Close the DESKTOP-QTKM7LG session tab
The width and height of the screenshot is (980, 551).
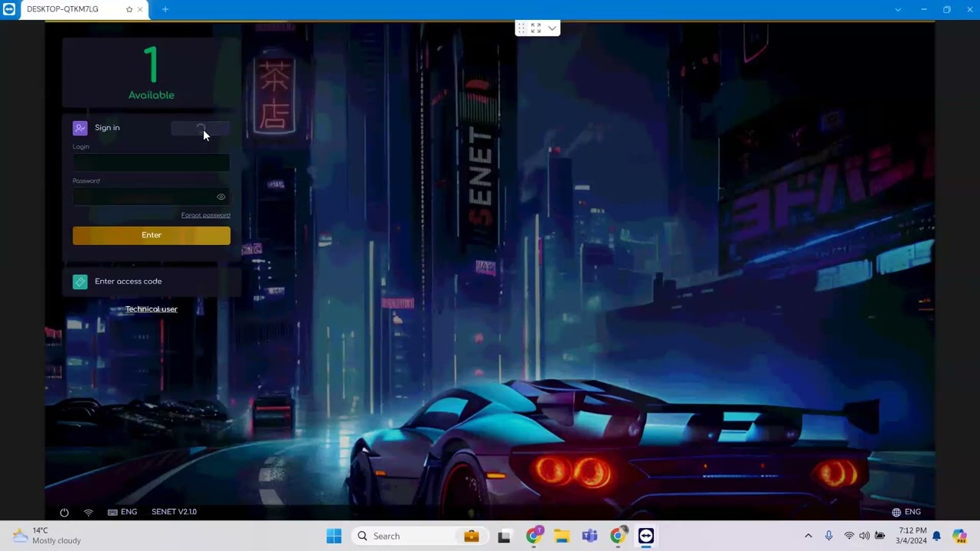click(140, 9)
